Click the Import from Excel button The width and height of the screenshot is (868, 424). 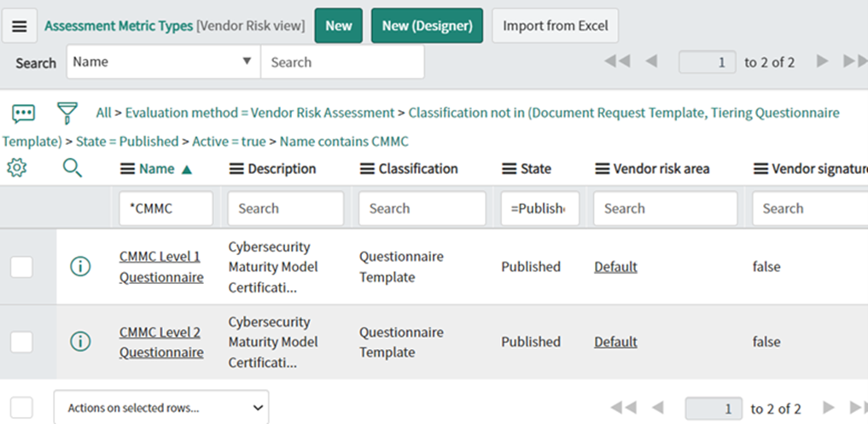pos(555,26)
